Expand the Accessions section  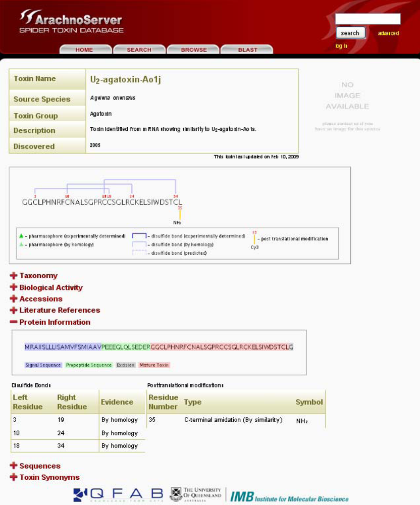[36, 299]
